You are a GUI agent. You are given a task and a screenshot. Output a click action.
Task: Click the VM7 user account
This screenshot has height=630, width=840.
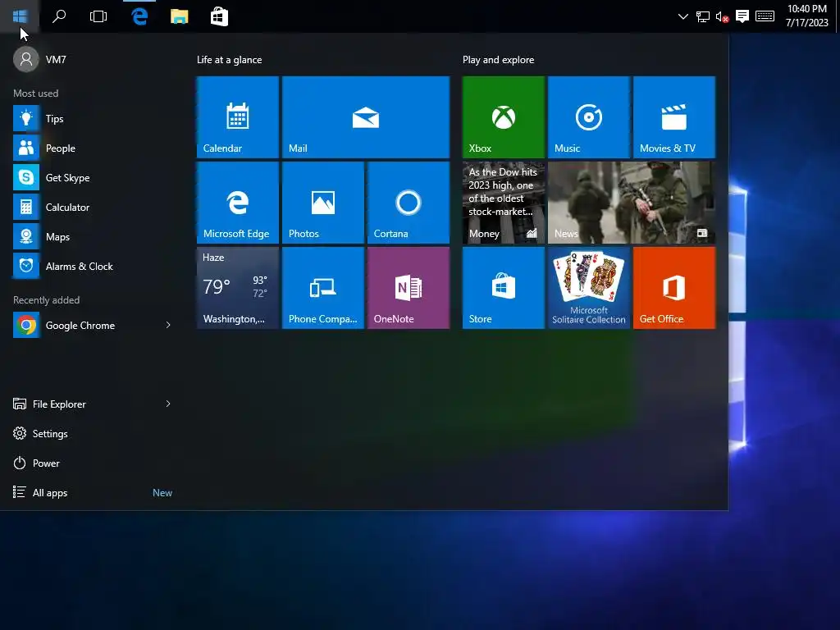click(40, 59)
